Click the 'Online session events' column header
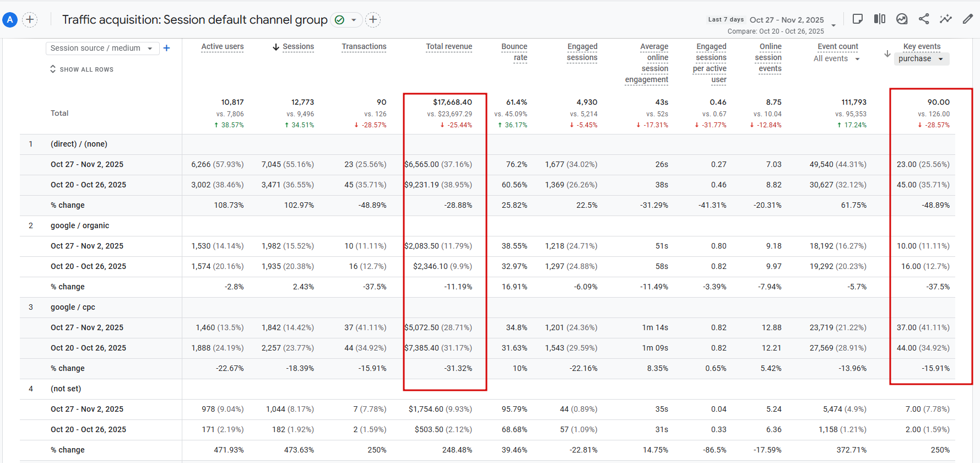Image resolution: width=980 pixels, height=463 pixels. (x=768, y=58)
